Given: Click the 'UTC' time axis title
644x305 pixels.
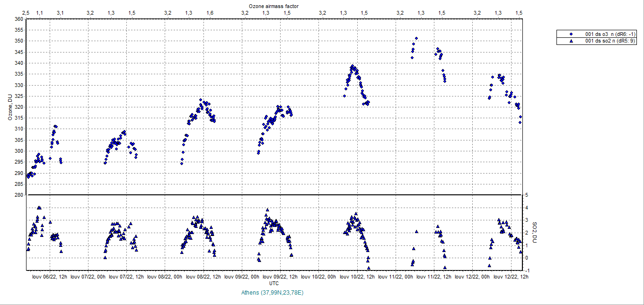Looking at the screenshot, I should click(x=273, y=283).
